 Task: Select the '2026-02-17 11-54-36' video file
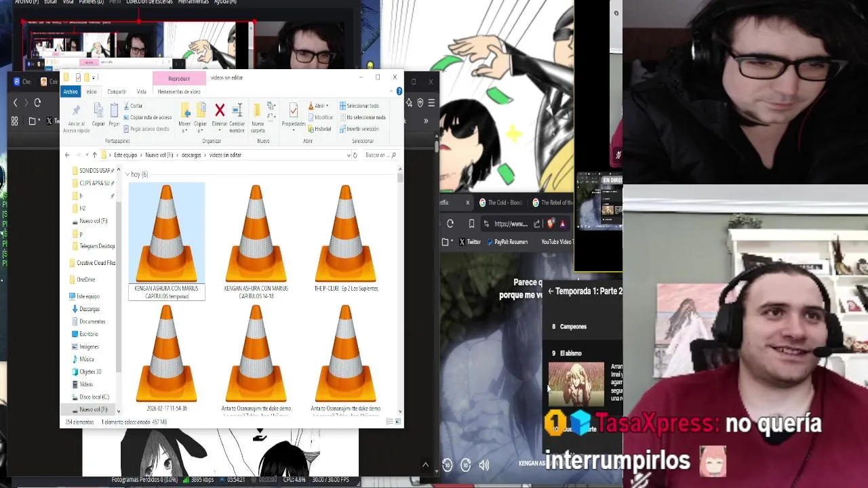166,359
